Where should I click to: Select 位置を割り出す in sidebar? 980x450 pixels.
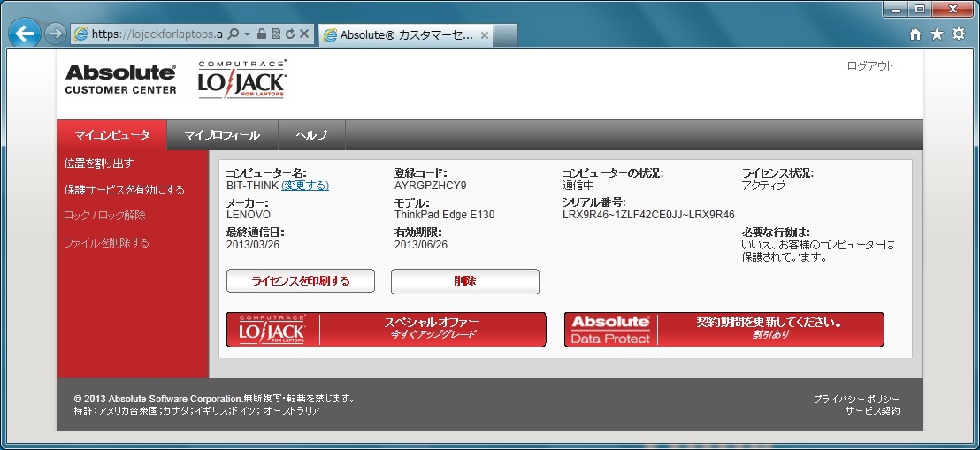click(99, 164)
